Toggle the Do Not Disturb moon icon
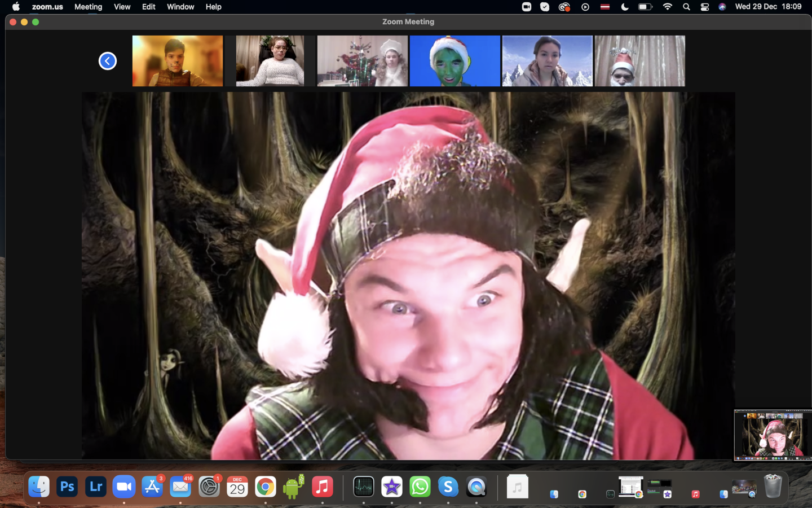 (625, 7)
